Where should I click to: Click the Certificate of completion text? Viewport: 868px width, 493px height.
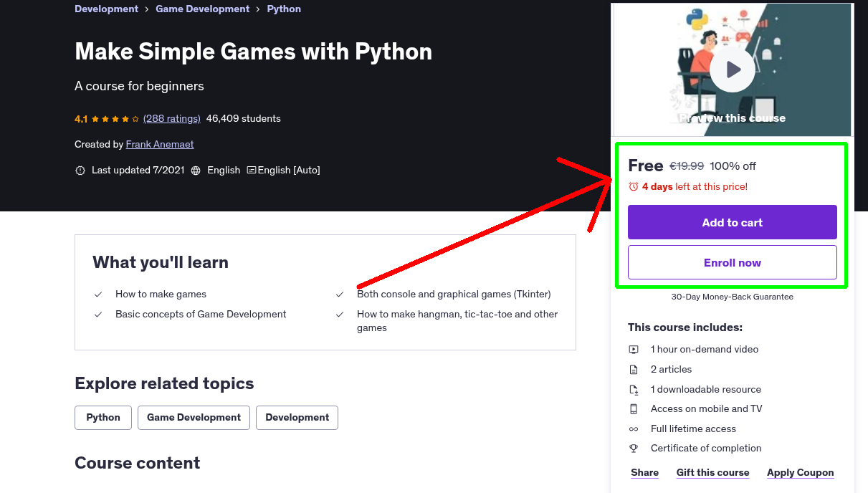click(x=706, y=448)
